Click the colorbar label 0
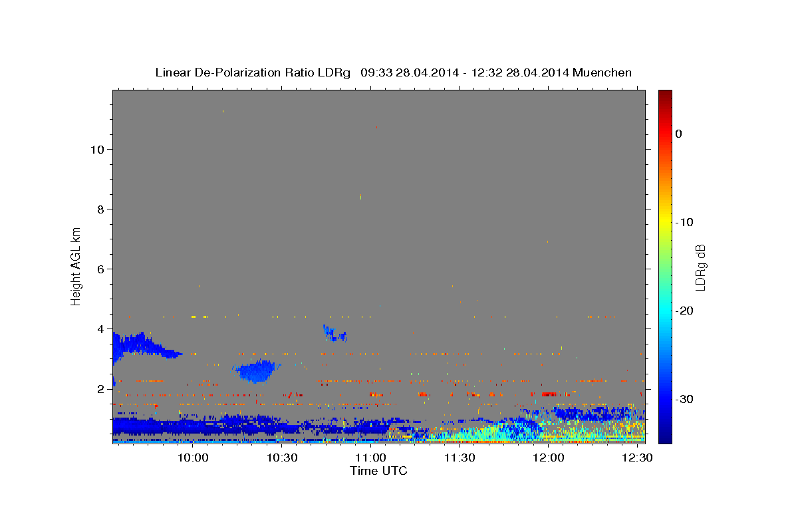798x532 pixels. (678, 134)
